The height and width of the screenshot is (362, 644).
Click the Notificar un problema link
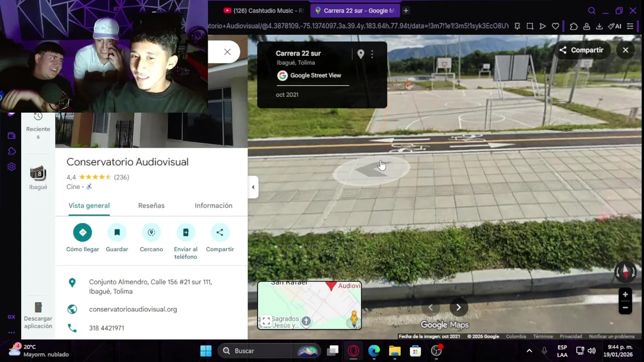612,336
